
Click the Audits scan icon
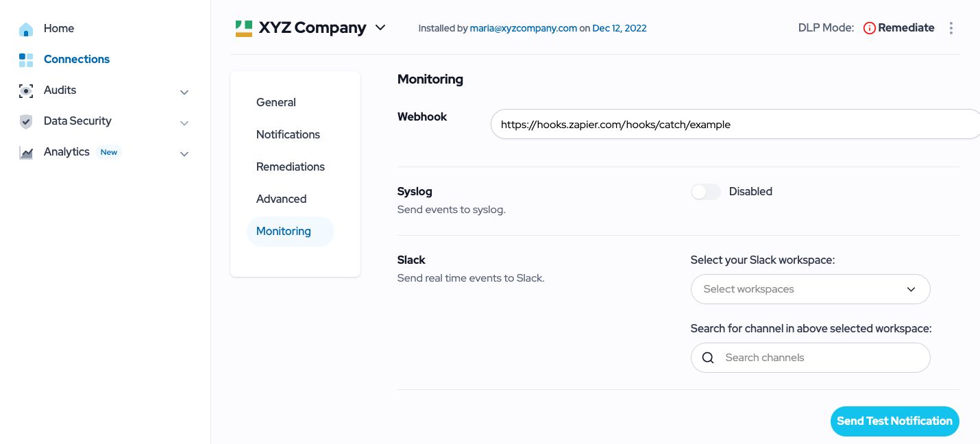(26, 90)
